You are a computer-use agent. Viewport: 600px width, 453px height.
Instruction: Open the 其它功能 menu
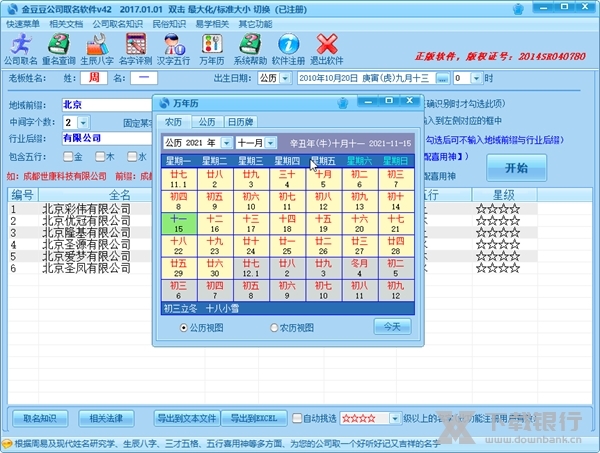[256, 24]
